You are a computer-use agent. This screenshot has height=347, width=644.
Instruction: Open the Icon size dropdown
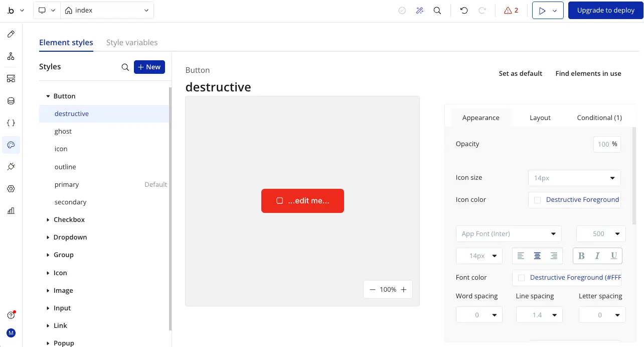pyautogui.click(x=574, y=178)
